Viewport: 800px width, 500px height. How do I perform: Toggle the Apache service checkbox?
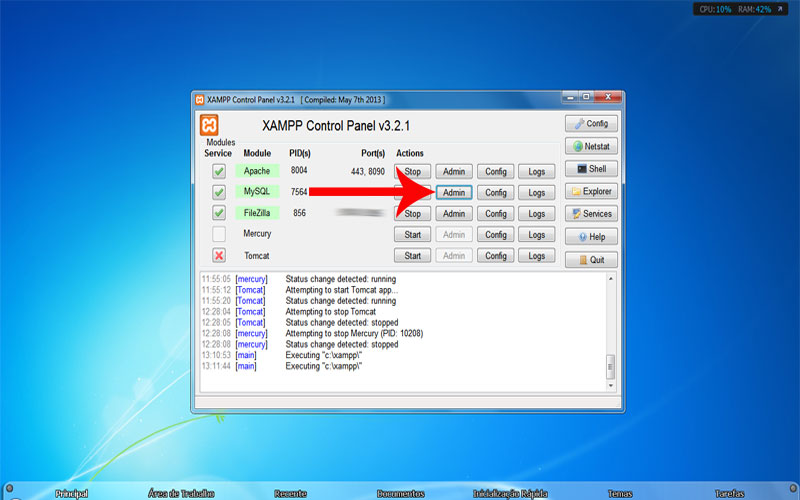coord(219,171)
